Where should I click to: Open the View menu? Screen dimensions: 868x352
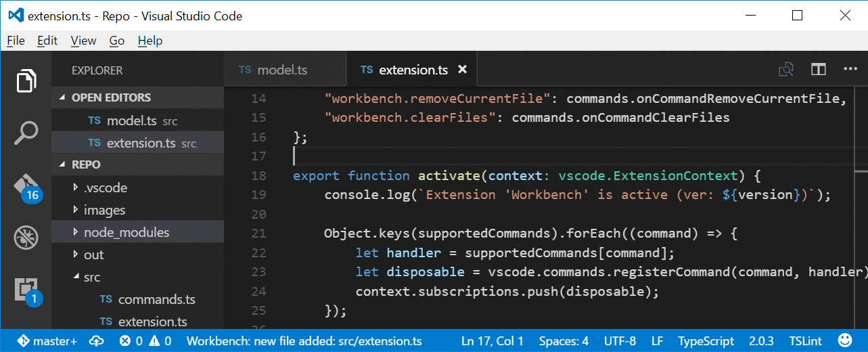(83, 41)
